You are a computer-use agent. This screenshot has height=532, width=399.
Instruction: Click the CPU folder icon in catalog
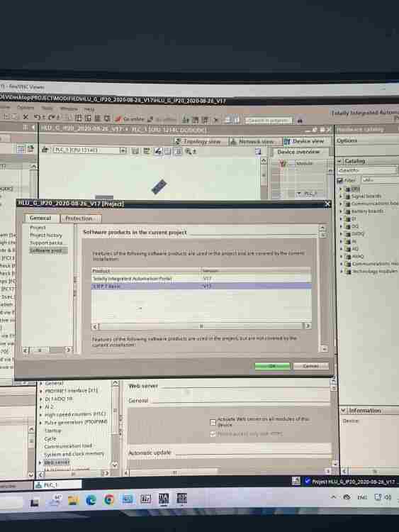click(347, 189)
